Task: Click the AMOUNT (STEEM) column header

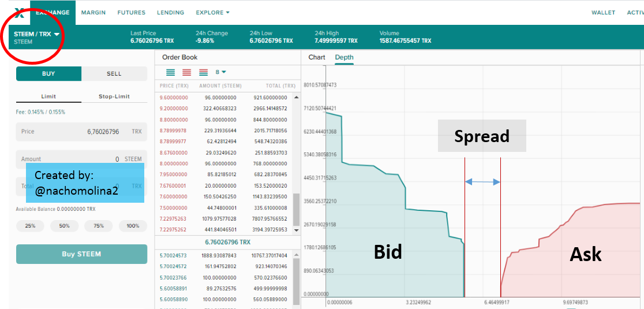Action: coord(220,86)
